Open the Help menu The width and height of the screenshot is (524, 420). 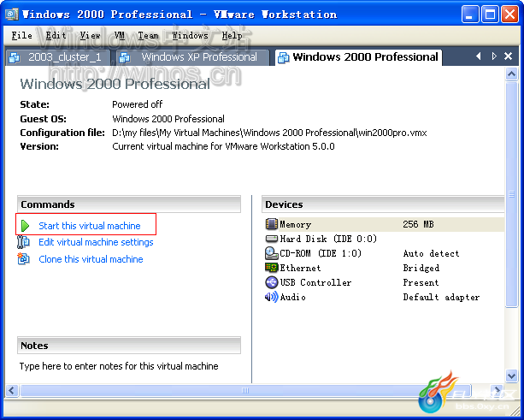(232, 35)
